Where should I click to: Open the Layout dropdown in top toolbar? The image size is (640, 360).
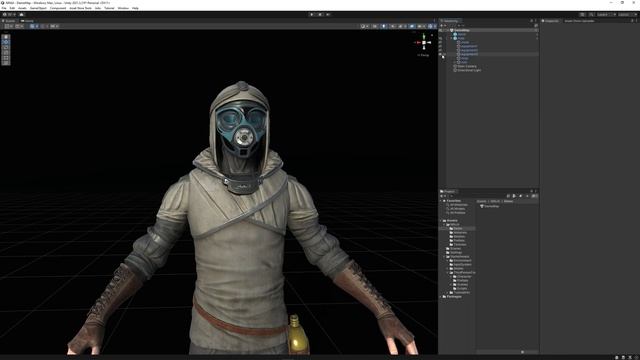point(627,15)
